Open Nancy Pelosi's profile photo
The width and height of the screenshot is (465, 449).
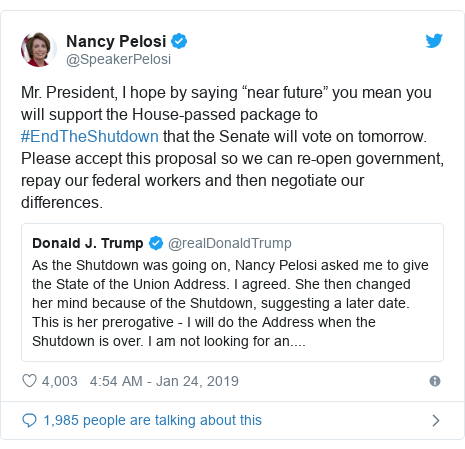pyautogui.click(x=39, y=49)
